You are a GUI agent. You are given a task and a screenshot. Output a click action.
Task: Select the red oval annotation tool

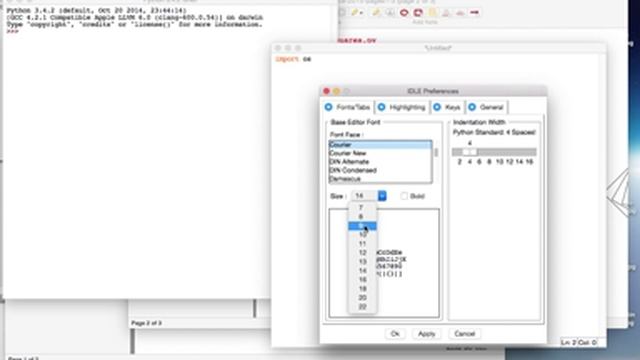click(404, 13)
